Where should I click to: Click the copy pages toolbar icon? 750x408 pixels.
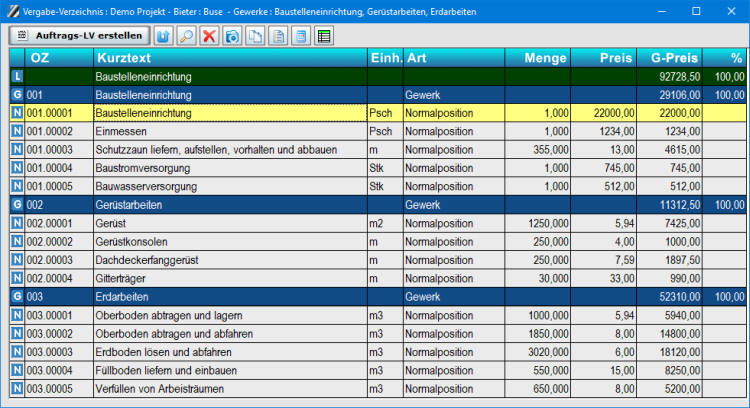[255, 36]
